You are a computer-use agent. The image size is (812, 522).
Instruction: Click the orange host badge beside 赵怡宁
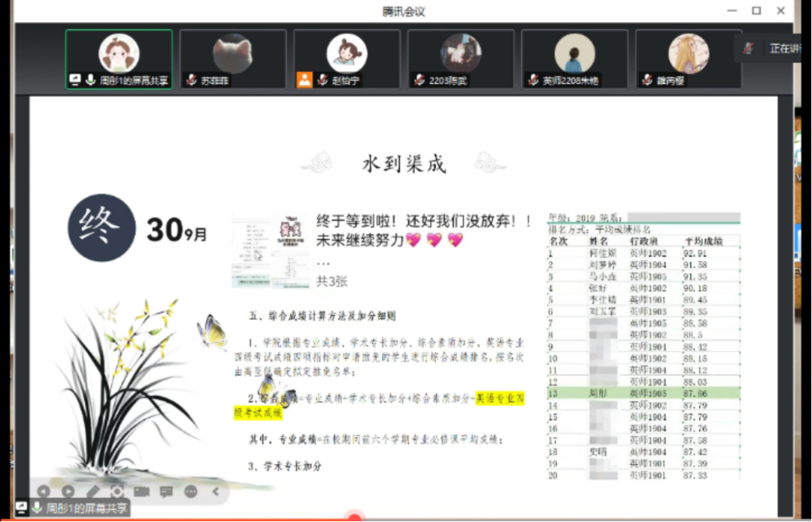tap(304, 80)
